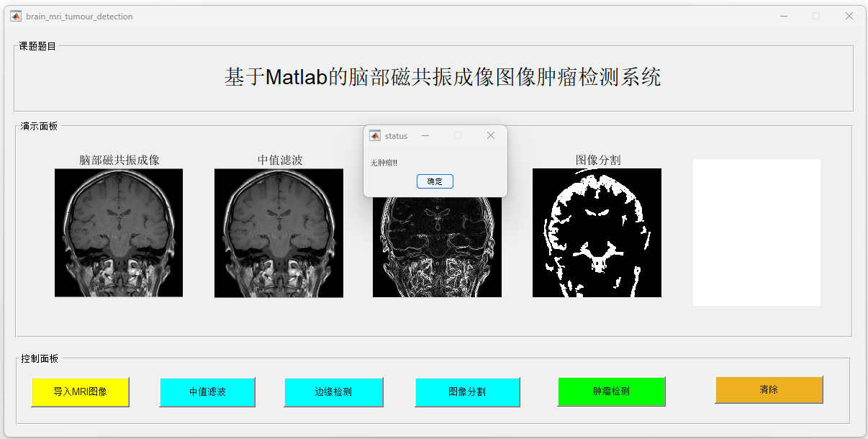
Task: Click the brain_mri_tumour_detection title text
Action: point(79,17)
